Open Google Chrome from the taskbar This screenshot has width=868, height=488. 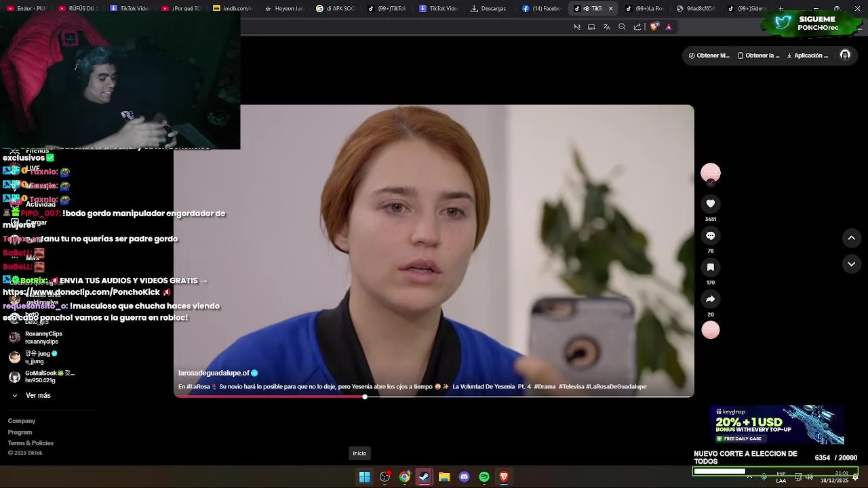pos(404,477)
